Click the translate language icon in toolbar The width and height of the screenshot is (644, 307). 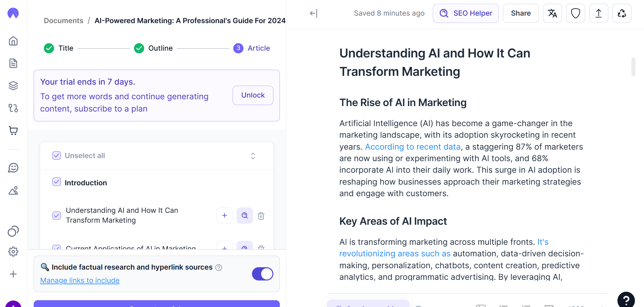pos(553,13)
